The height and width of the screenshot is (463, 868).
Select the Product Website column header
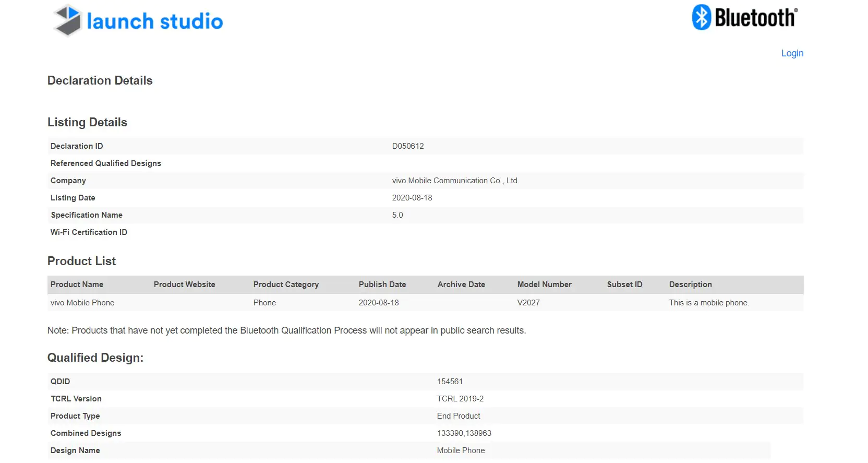[185, 284]
